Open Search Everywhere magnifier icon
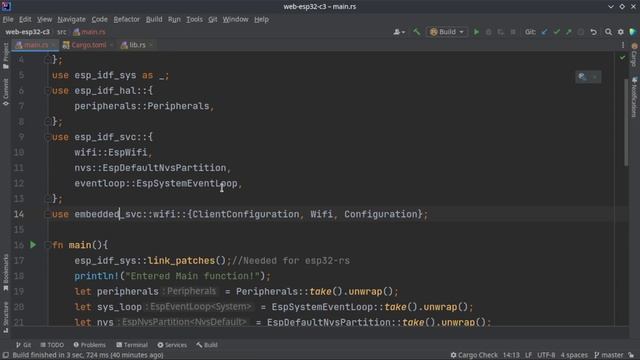Image resolution: width=640 pixels, height=360 pixels. click(608, 32)
